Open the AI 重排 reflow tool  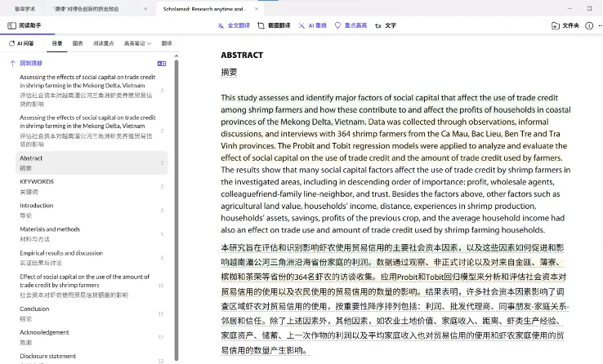pos(312,25)
